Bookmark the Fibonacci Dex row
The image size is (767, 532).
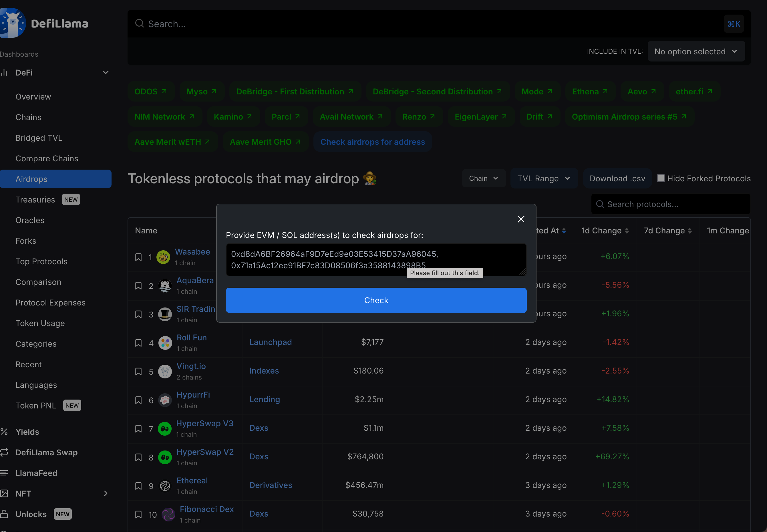coord(138,515)
